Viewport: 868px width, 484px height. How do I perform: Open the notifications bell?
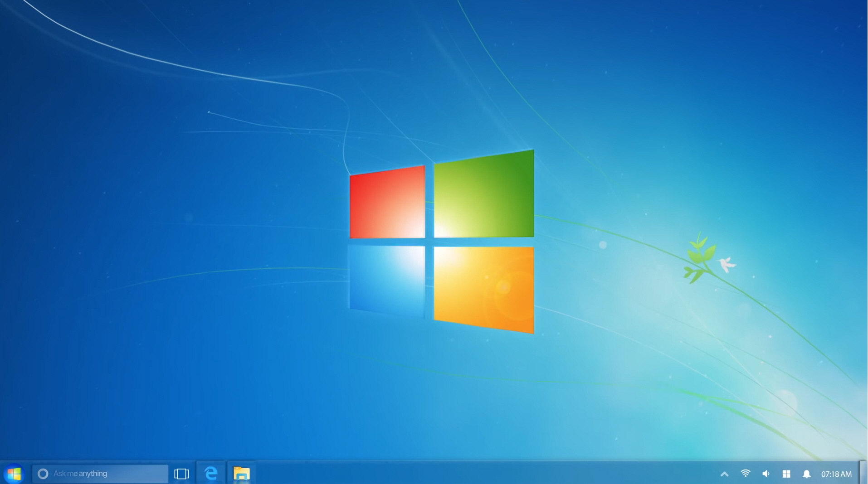pyautogui.click(x=806, y=474)
